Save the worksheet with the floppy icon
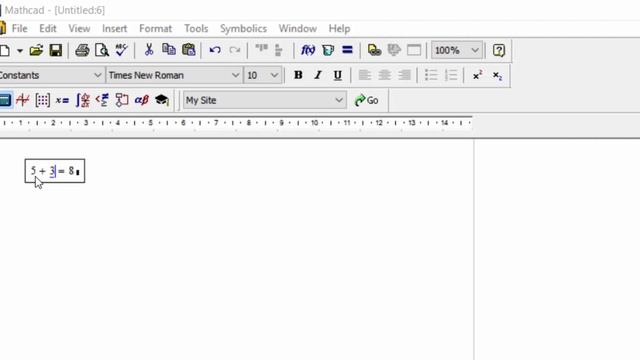 point(56,51)
